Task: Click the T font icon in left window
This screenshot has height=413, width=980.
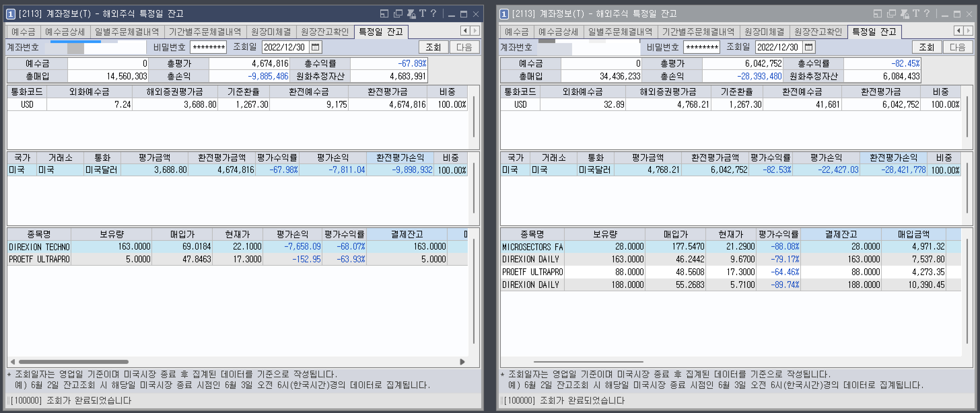Action: pos(423,14)
